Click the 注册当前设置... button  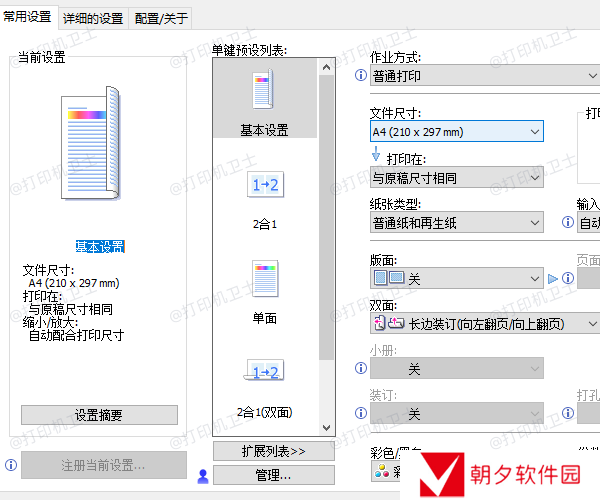(x=104, y=465)
